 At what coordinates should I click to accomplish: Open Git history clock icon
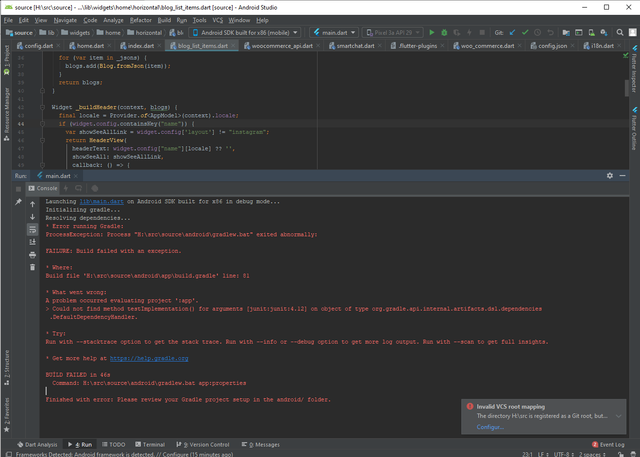538,33
